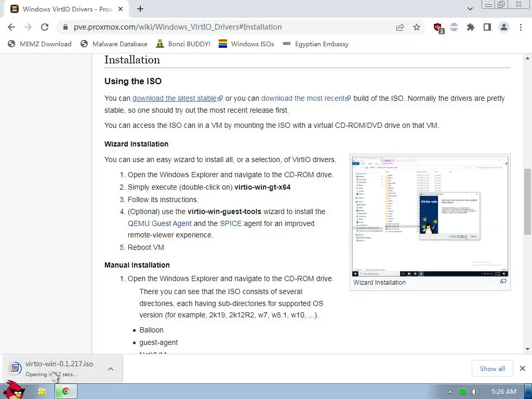Close the Windows VirtIO Drivers tab
Viewport: 532px width, 399px height.
pos(121,9)
